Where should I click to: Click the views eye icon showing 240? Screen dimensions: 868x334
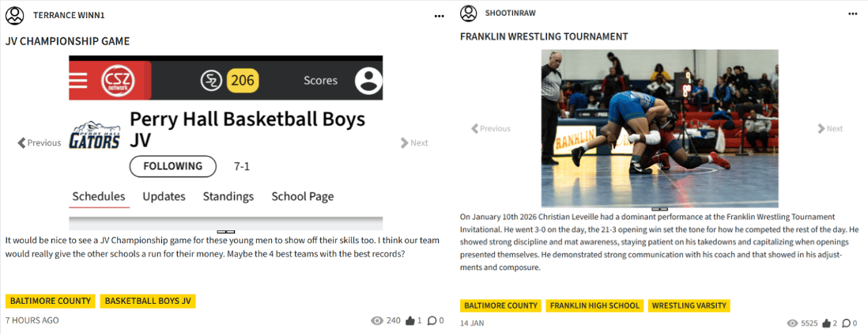click(x=376, y=321)
